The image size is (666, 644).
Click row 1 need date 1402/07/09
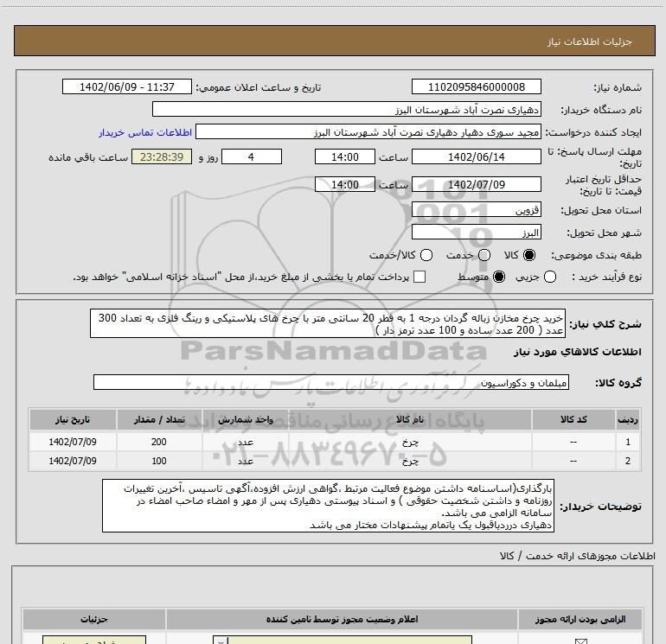[x=73, y=442]
